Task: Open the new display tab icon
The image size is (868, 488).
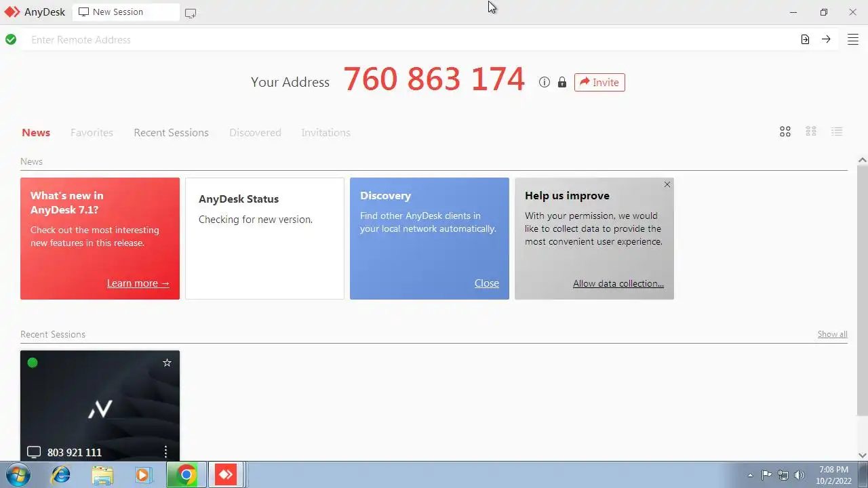Action: click(191, 13)
